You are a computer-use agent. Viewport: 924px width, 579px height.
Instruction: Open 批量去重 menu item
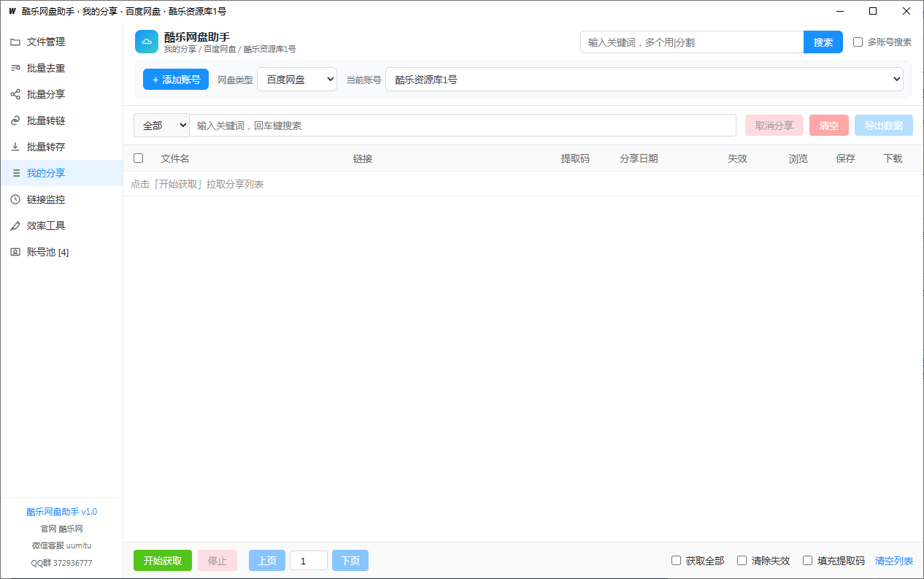point(61,69)
